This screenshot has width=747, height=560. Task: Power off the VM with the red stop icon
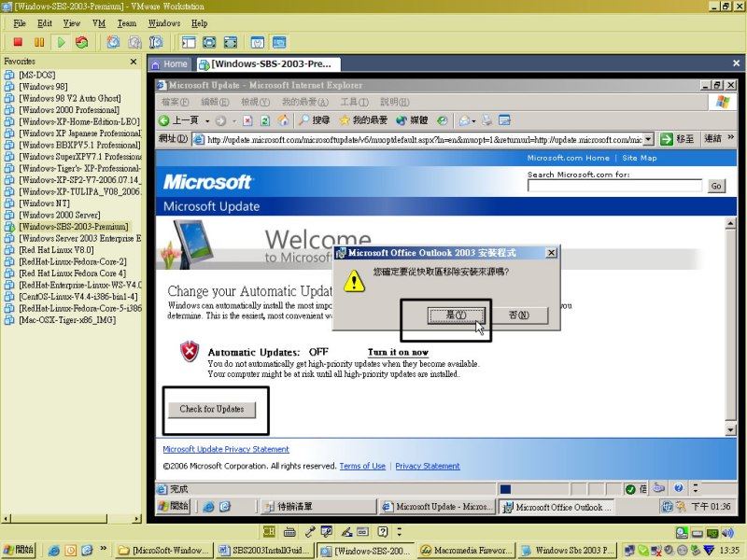point(18,42)
